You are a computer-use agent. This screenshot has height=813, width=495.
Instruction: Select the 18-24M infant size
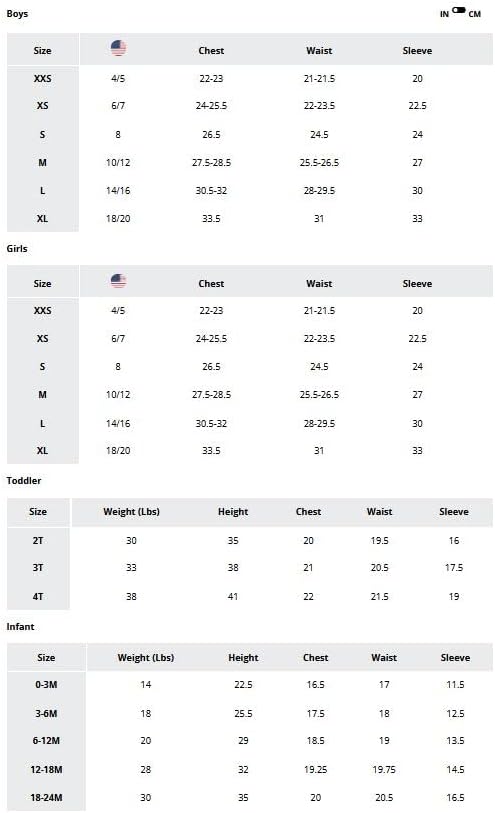coord(46,798)
